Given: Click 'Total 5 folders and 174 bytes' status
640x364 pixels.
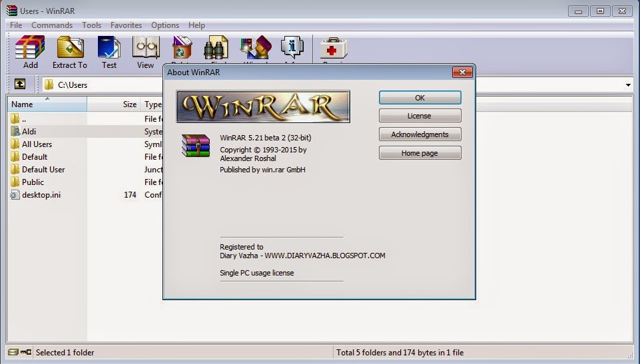Looking at the screenshot, I should coord(400,352).
